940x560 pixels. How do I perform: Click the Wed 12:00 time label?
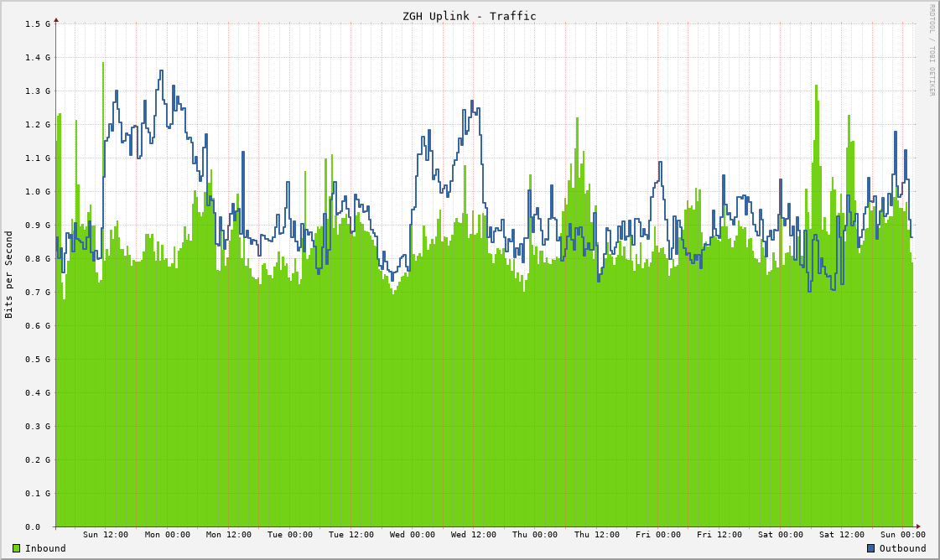pyautogui.click(x=474, y=535)
